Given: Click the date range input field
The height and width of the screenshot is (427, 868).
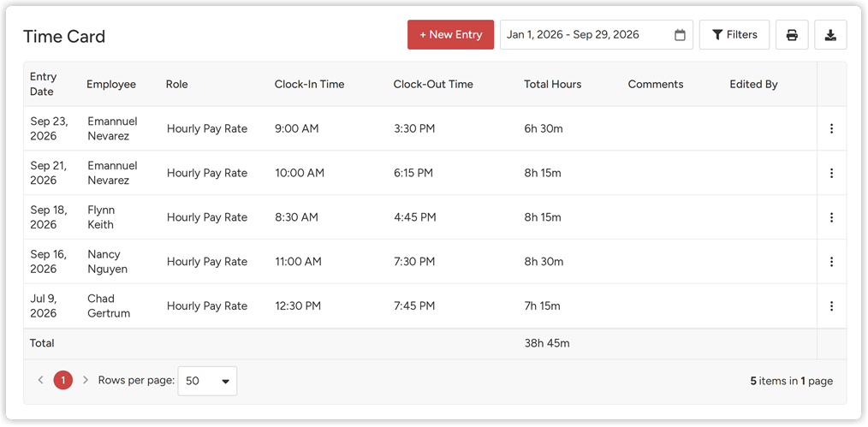Looking at the screenshot, I should tap(597, 35).
